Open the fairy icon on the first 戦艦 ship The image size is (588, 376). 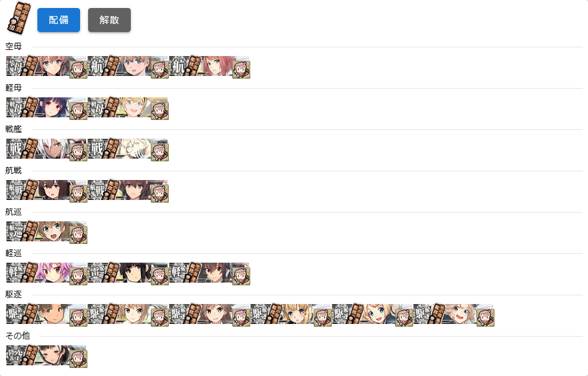point(79,152)
